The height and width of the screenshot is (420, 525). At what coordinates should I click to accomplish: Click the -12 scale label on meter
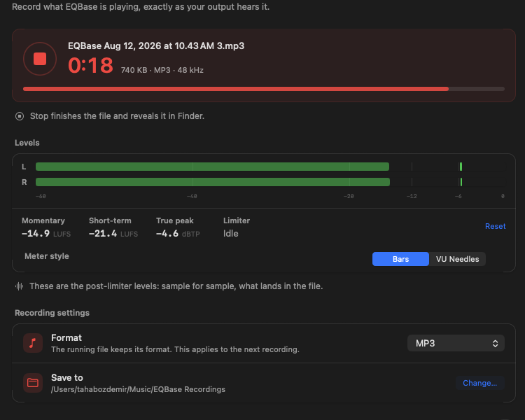(x=412, y=196)
